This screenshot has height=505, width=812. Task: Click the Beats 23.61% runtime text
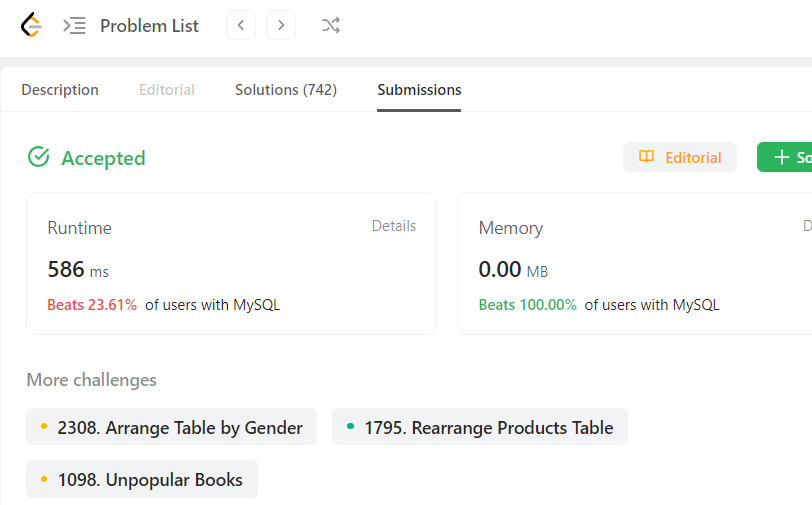tap(92, 305)
